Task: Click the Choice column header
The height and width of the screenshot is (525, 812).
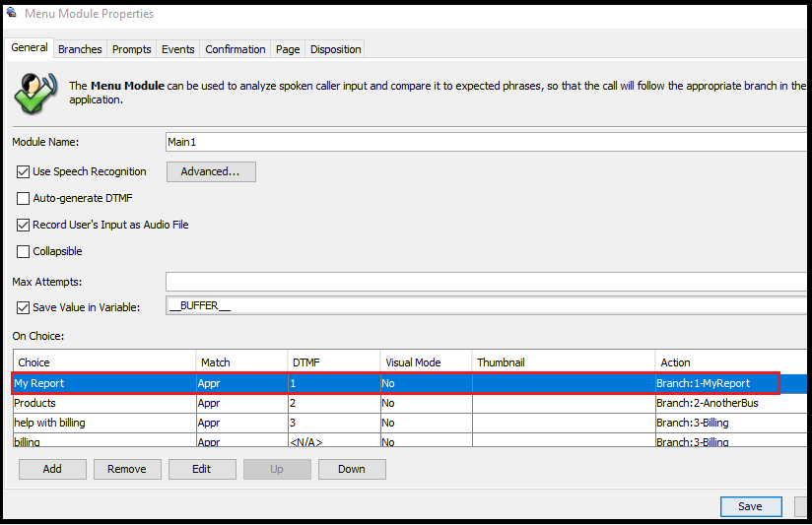Action: (104, 362)
